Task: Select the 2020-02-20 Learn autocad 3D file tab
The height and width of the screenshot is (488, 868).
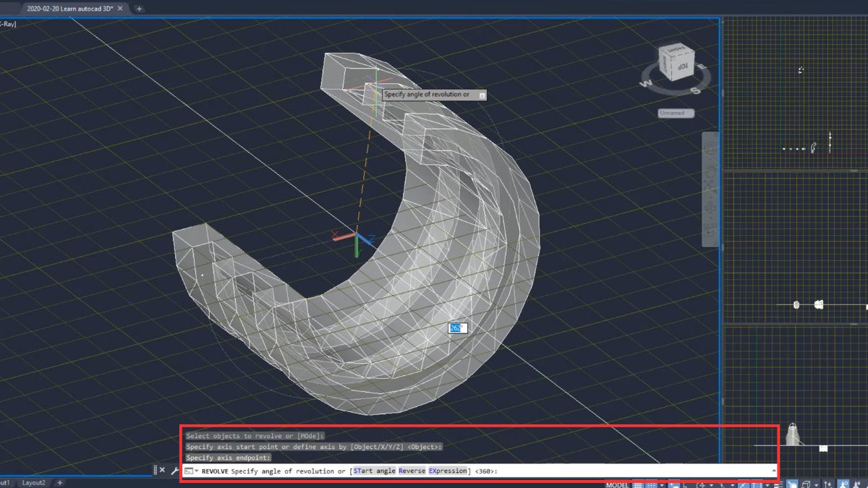Action: click(69, 8)
